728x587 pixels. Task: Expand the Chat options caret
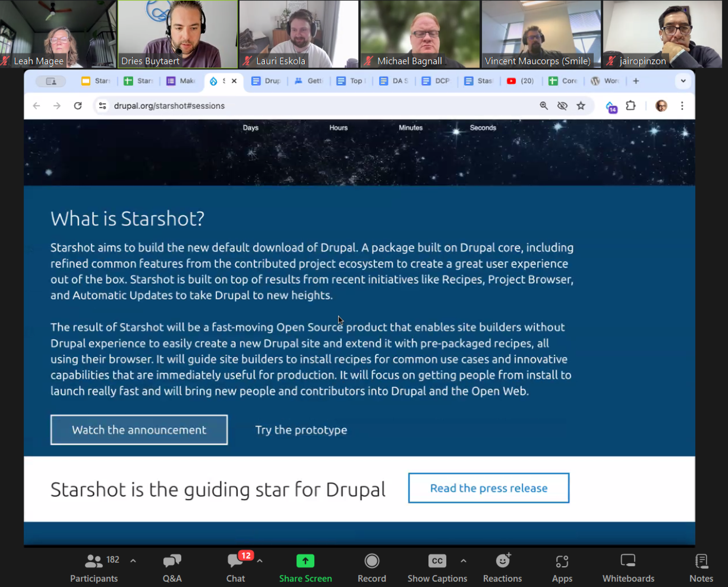(260, 560)
